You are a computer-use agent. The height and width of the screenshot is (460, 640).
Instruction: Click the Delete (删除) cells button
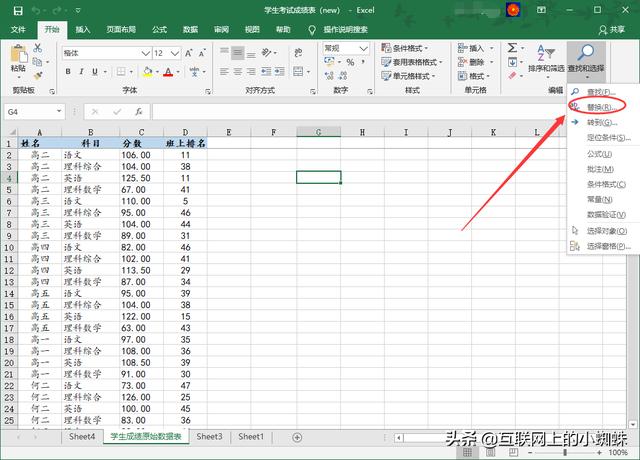click(x=476, y=62)
